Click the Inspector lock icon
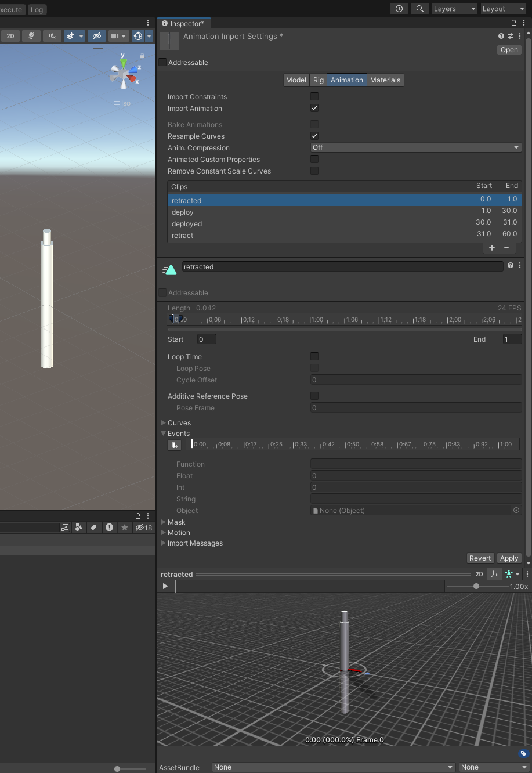The image size is (532, 773). (x=513, y=23)
